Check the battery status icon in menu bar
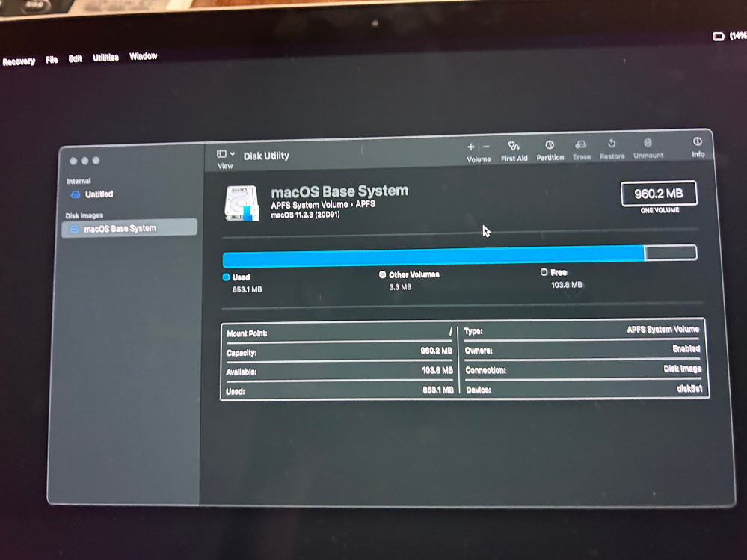 (x=718, y=36)
